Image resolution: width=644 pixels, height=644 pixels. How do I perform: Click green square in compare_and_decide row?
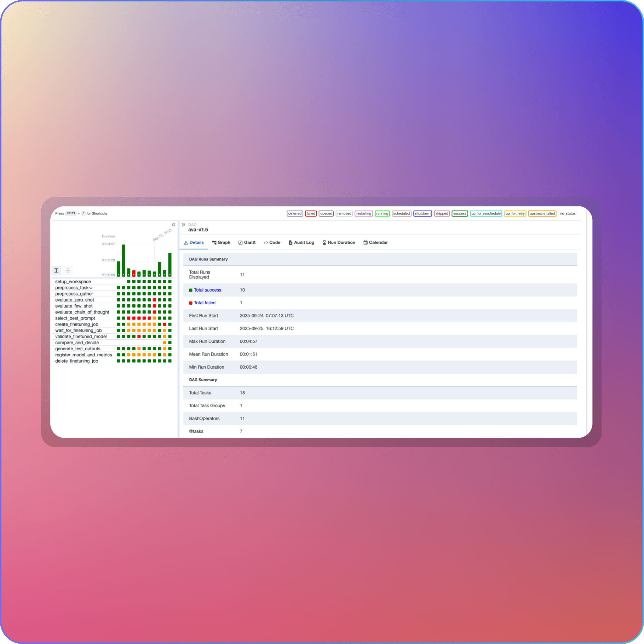pyautogui.click(x=170, y=343)
